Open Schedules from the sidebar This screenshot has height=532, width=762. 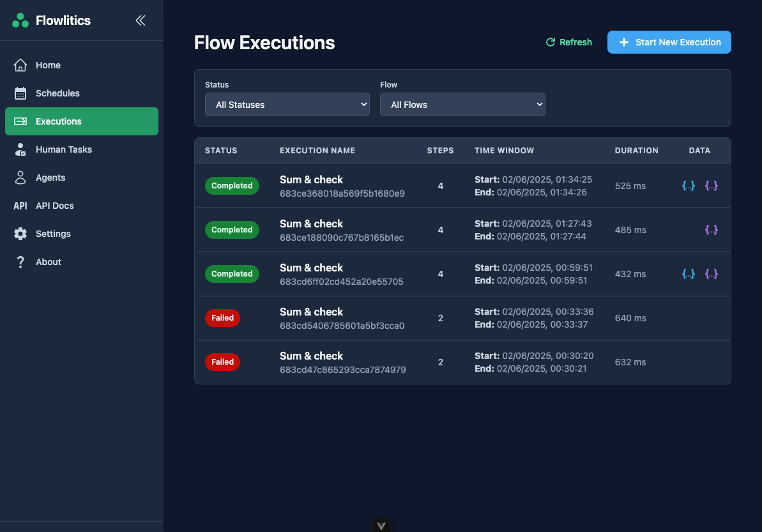[82, 93]
